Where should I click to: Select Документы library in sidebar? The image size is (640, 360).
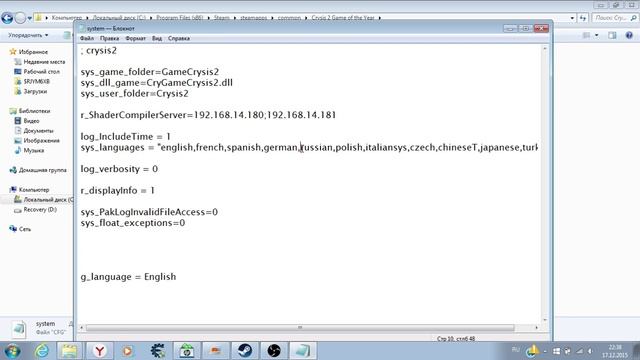coord(38,131)
